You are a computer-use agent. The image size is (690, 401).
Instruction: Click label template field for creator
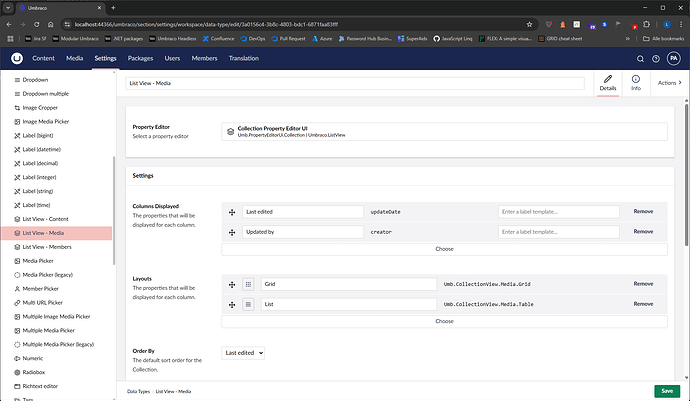pyautogui.click(x=559, y=232)
